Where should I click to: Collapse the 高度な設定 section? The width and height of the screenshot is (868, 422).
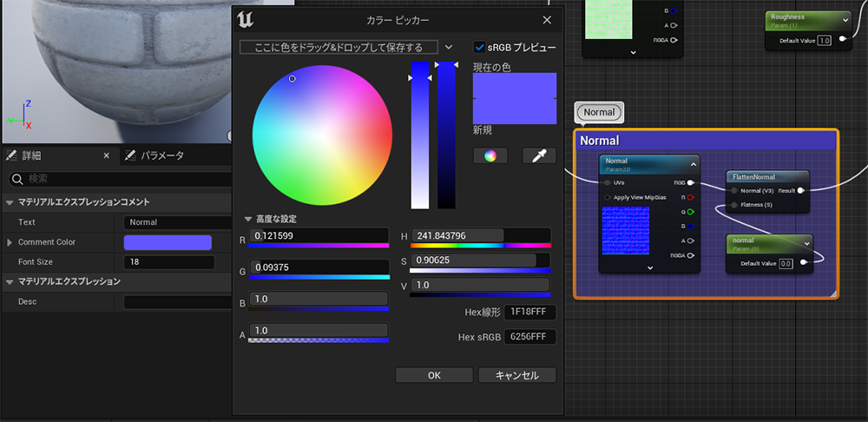[248, 220]
